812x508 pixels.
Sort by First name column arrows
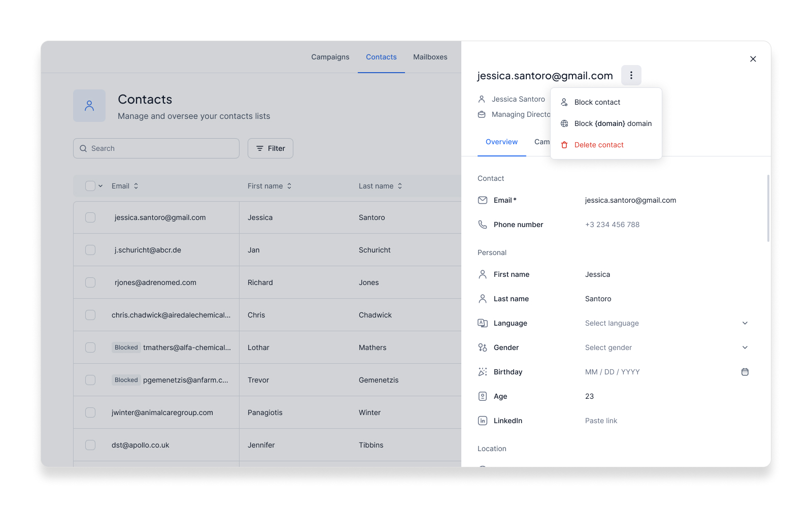(x=289, y=186)
